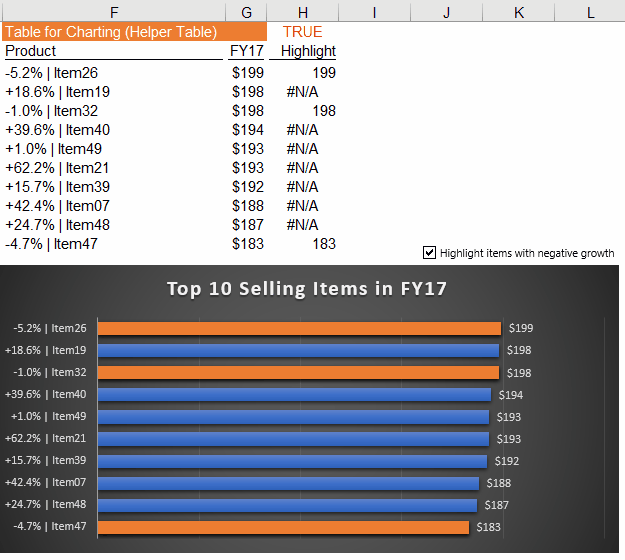
Task: Click the blue Item19 bar in chart
Action: click(x=298, y=350)
